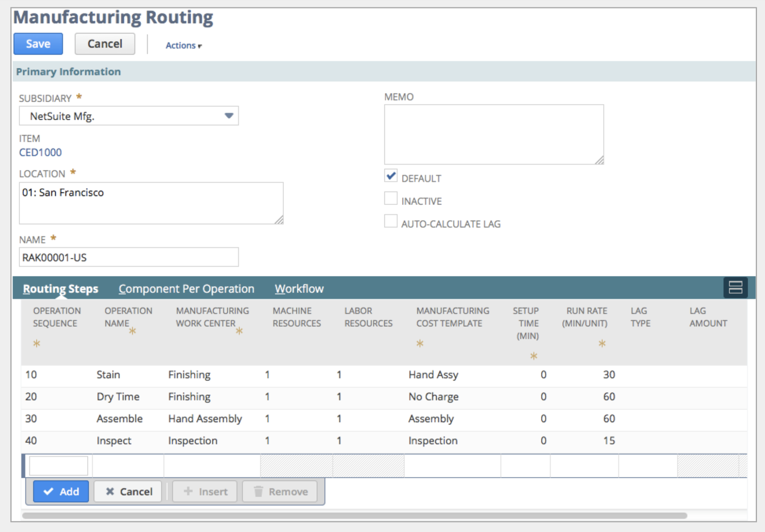Click the Insert plus button
Viewport: 765px width, 532px height.
205,491
